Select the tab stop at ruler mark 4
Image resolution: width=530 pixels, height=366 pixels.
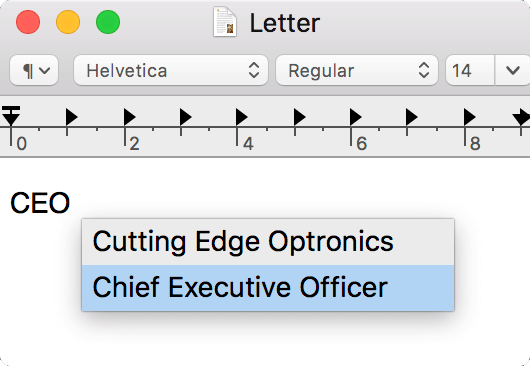pyautogui.click(x=241, y=117)
